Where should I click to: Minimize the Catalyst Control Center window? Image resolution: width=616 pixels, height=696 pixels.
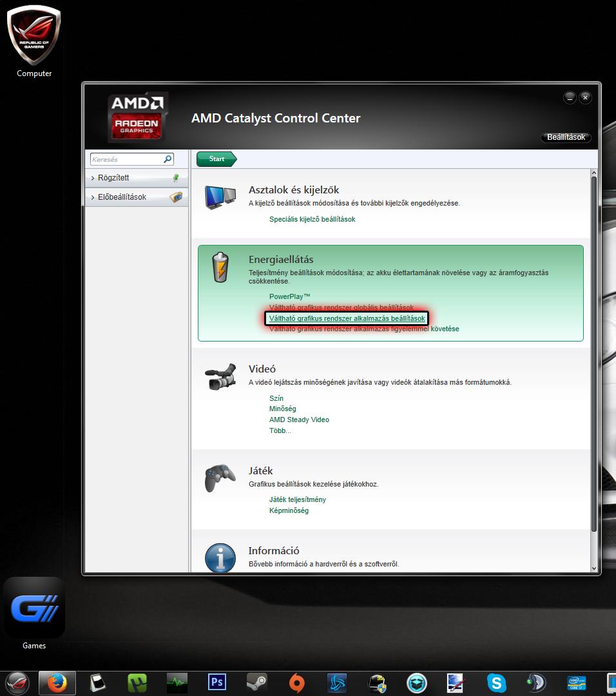click(x=570, y=98)
